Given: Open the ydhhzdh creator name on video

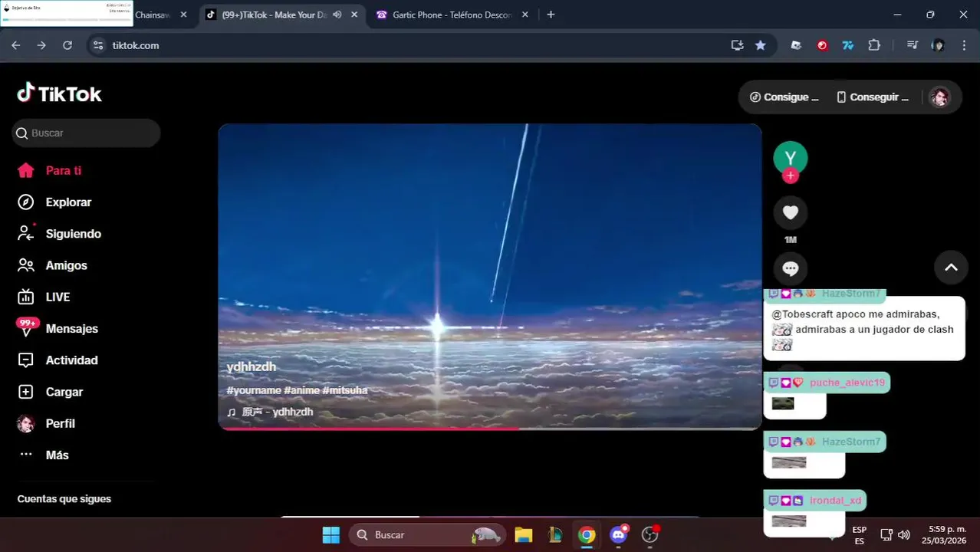Looking at the screenshot, I should click(252, 367).
